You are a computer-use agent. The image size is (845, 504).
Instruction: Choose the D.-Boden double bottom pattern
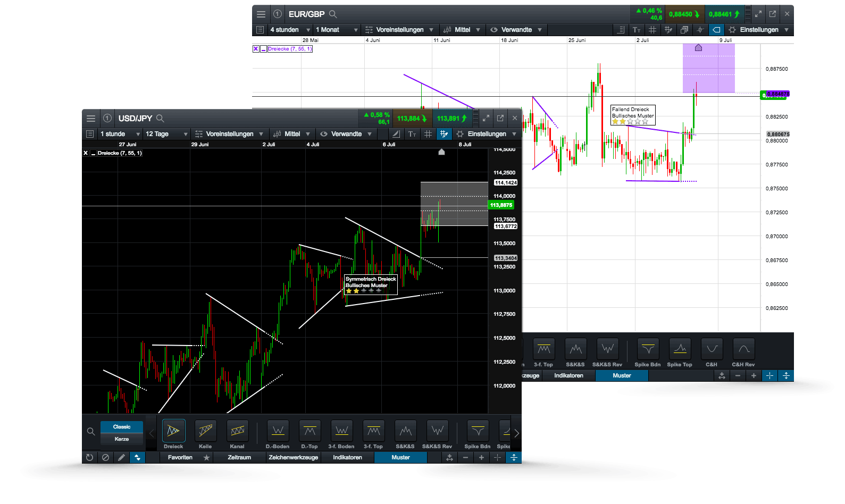click(x=278, y=431)
